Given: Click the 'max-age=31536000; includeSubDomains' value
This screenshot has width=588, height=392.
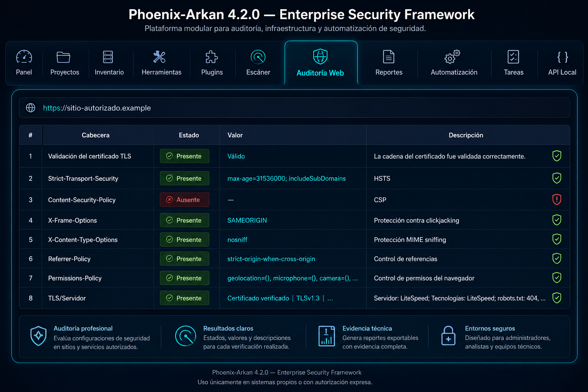Looking at the screenshot, I should pyautogui.click(x=286, y=178).
